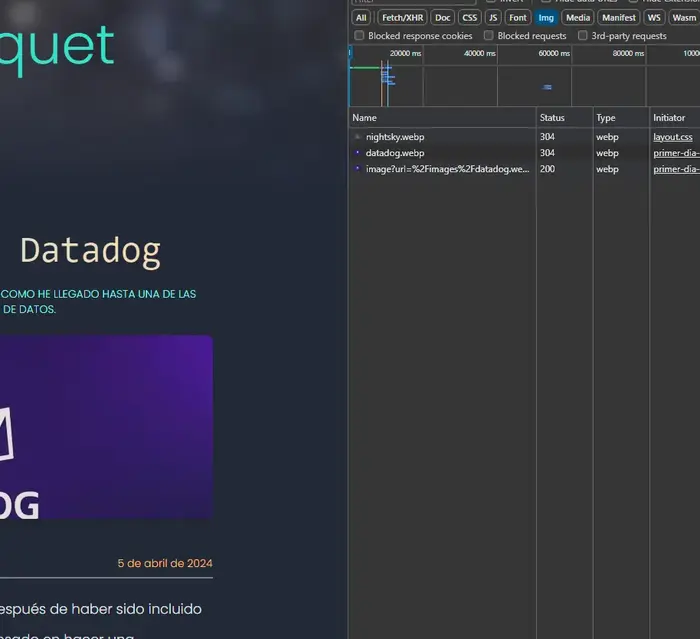Filter requests by Manifest type
Screen dimensions: 700x639
click(x=618, y=17)
